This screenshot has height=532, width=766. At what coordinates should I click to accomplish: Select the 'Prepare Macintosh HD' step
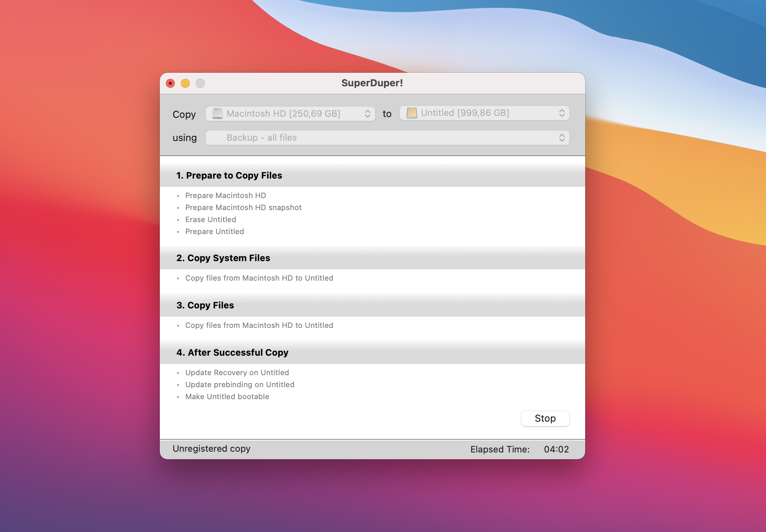(x=225, y=195)
